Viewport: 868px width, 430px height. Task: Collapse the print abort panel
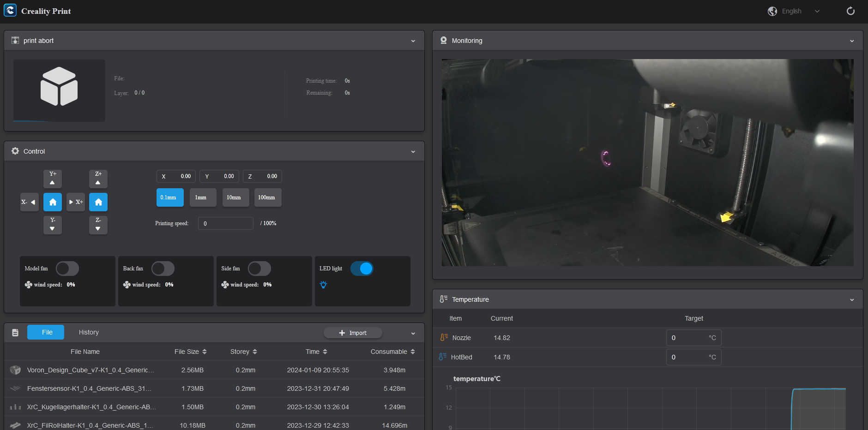tap(413, 41)
